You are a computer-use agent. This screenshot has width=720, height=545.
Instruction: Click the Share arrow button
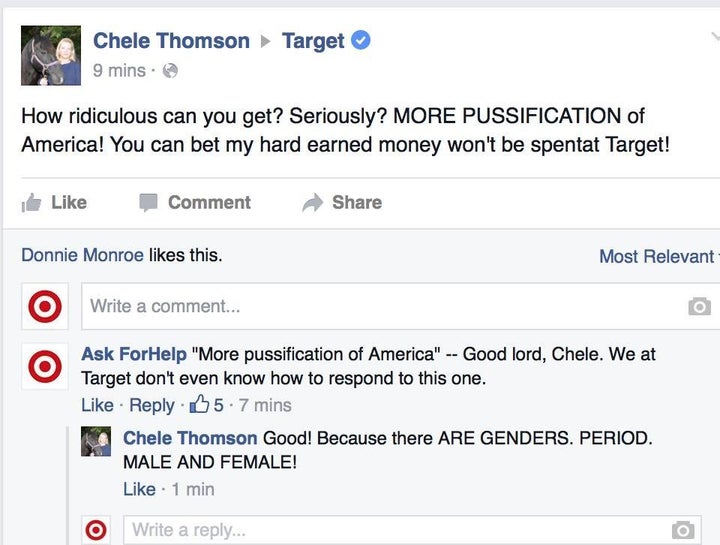[x=342, y=202]
